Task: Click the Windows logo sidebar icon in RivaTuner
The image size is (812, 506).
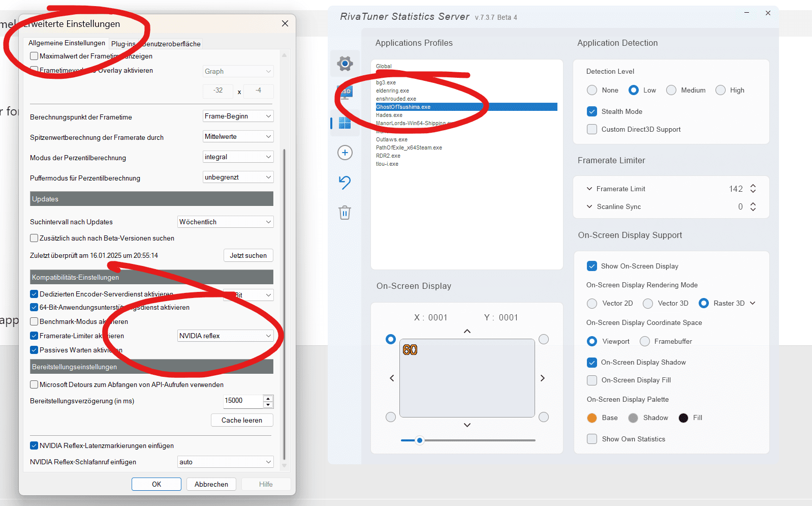Action: point(345,123)
